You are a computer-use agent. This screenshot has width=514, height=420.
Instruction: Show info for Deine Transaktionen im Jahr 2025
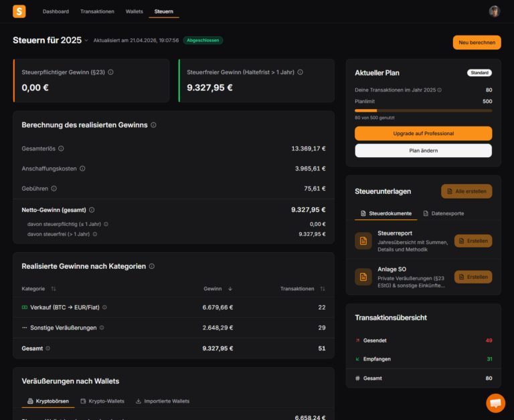pos(440,90)
